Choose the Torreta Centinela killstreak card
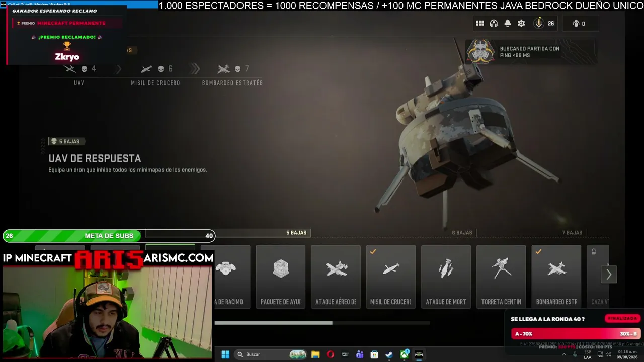644x362 pixels. point(501,277)
